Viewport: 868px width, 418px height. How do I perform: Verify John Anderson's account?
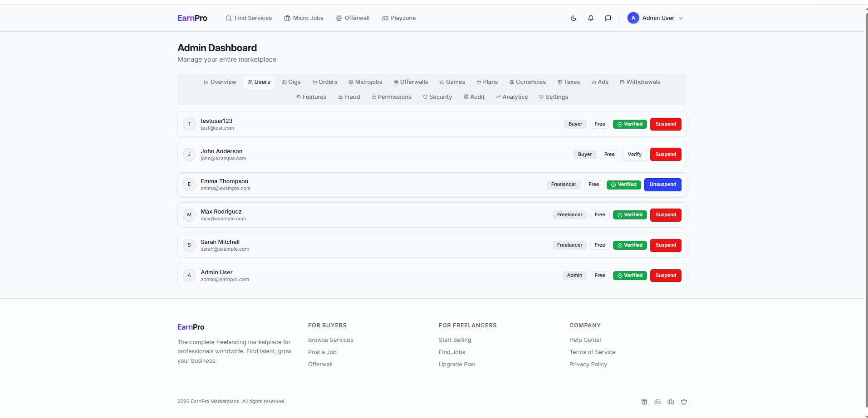pyautogui.click(x=634, y=155)
